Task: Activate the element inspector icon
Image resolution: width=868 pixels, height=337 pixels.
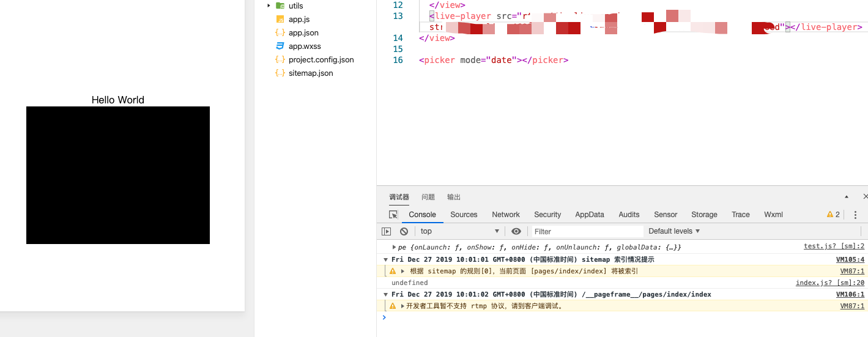Action: click(x=393, y=215)
